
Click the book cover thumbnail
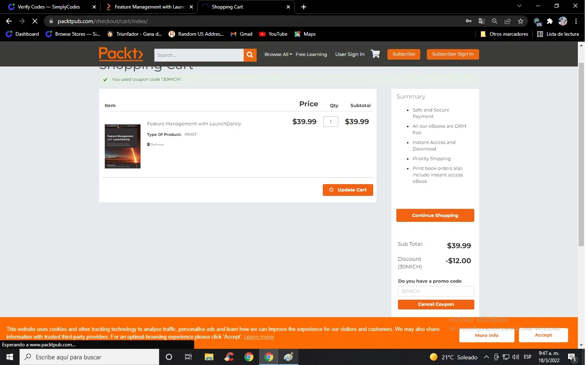(x=122, y=146)
